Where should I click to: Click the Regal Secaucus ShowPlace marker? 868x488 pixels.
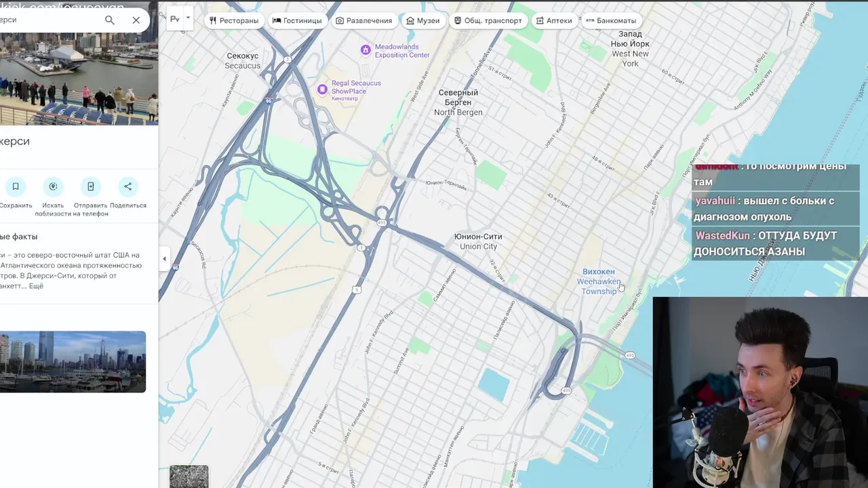[323, 89]
